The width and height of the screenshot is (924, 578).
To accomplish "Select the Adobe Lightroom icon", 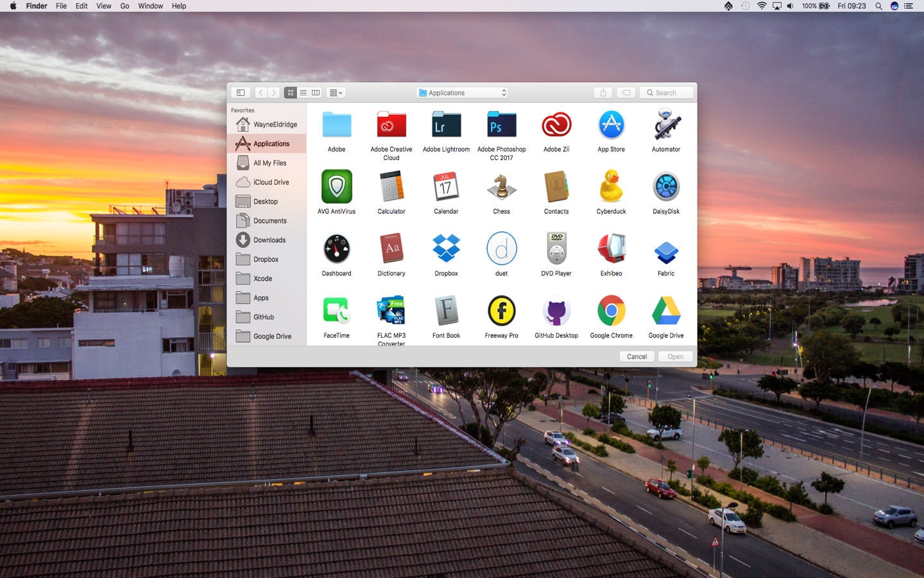I will point(446,125).
